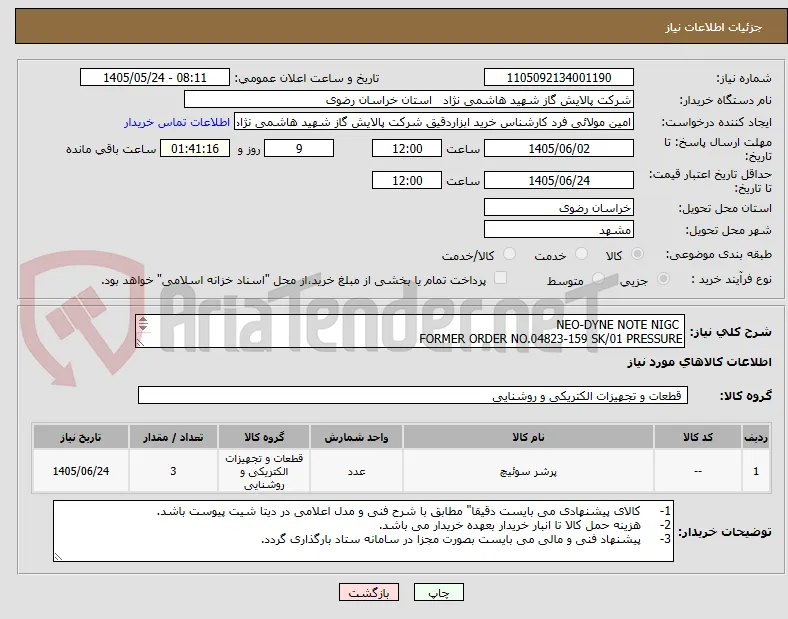Select the کالا radio button
This screenshot has height=619, width=788.
(x=637, y=254)
